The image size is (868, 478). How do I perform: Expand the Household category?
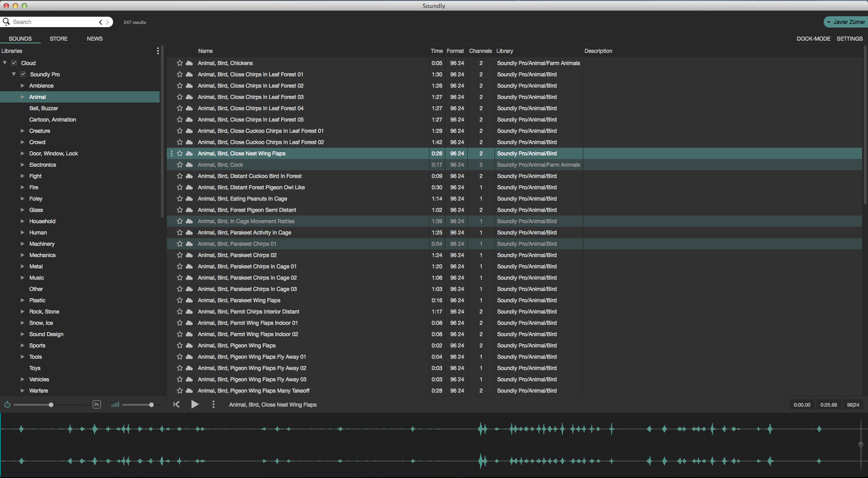[22, 221]
